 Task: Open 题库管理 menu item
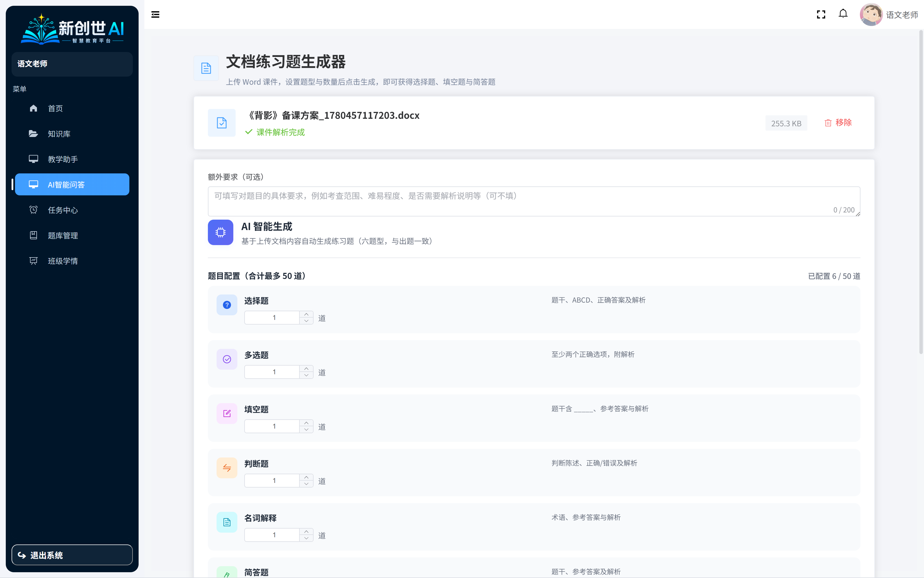(72, 236)
